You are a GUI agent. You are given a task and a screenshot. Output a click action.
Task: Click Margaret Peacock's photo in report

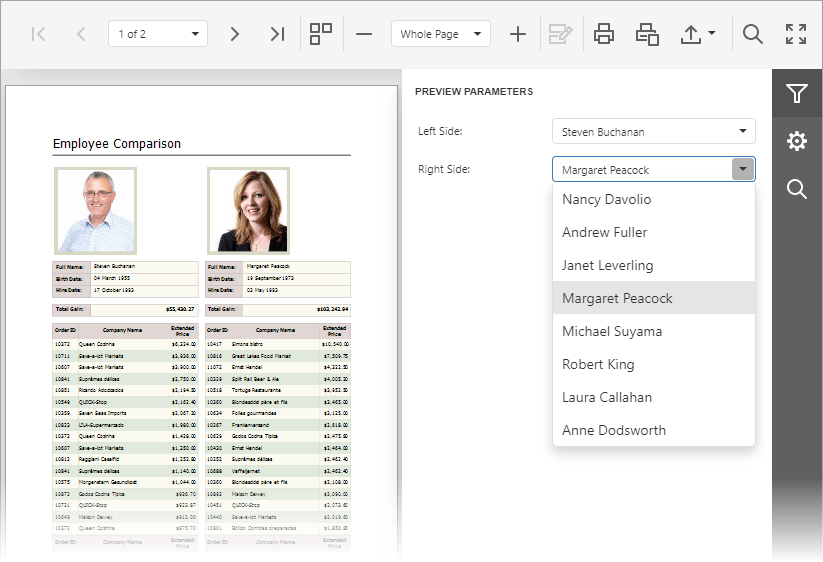248,211
